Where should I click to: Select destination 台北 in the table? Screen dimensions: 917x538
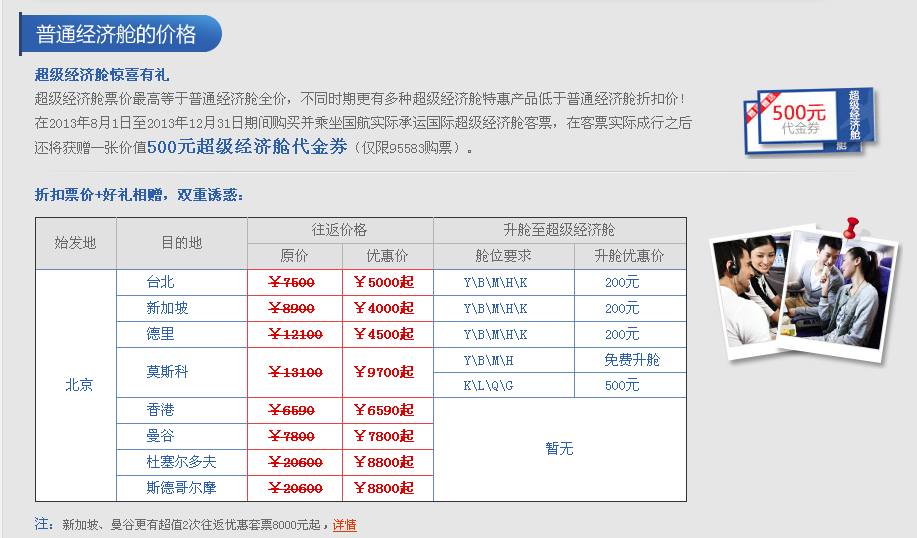(x=160, y=282)
